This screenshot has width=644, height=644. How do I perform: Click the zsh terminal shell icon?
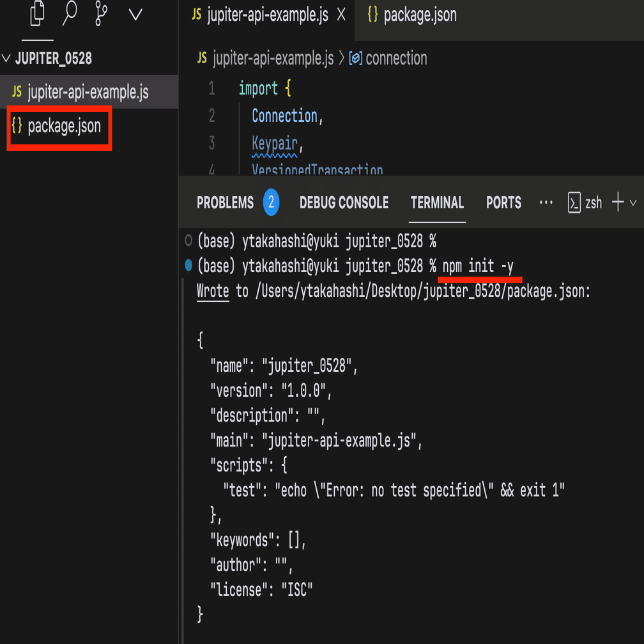pos(574,203)
